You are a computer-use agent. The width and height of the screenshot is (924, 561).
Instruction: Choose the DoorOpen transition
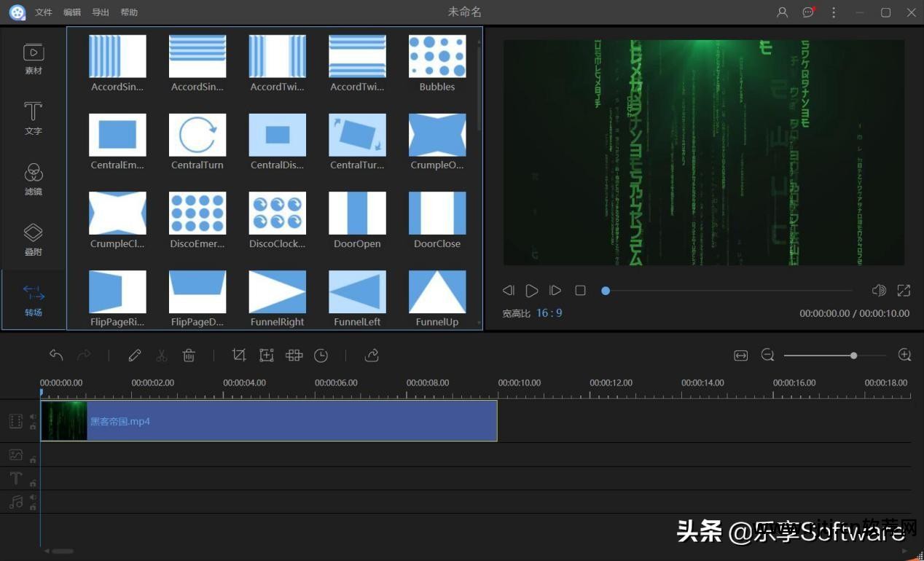point(357,213)
